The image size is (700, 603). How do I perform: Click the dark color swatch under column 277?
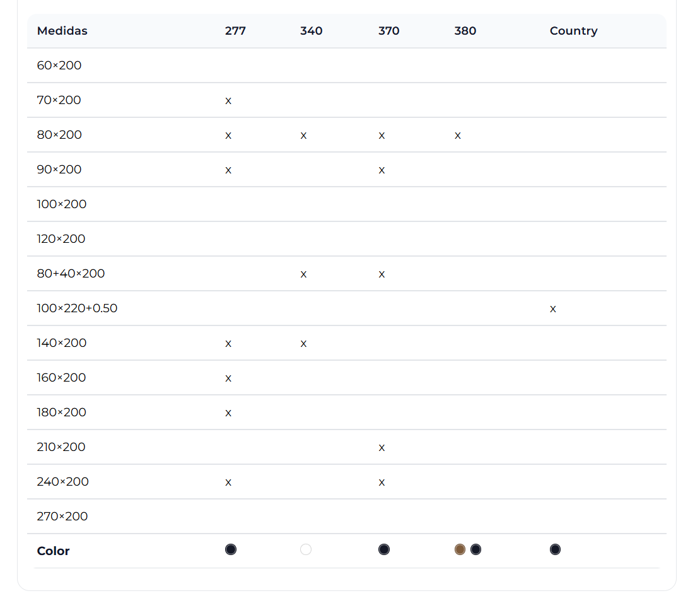[231, 549]
